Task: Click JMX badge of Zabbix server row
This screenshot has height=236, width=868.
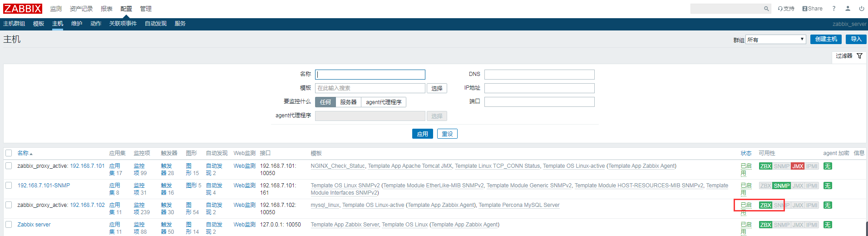Action: pos(798,225)
